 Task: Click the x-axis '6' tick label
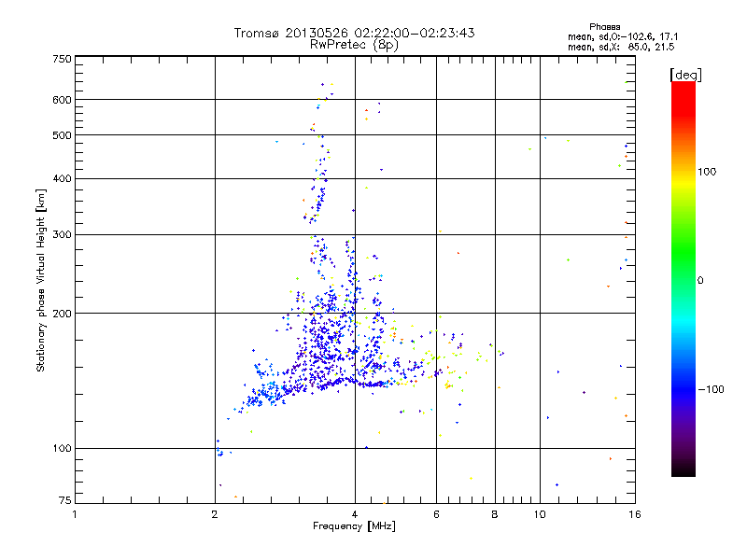pyautogui.click(x=436, y=514)
